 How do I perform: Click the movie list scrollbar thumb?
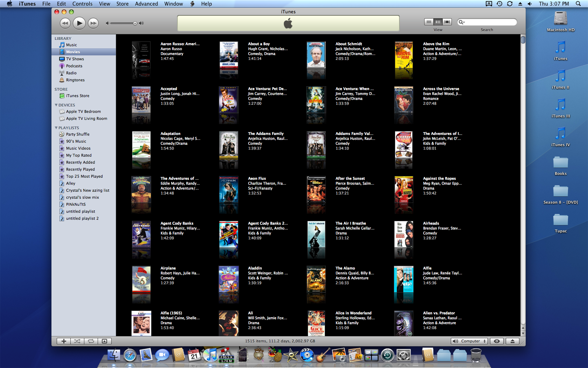coord(523,40)
